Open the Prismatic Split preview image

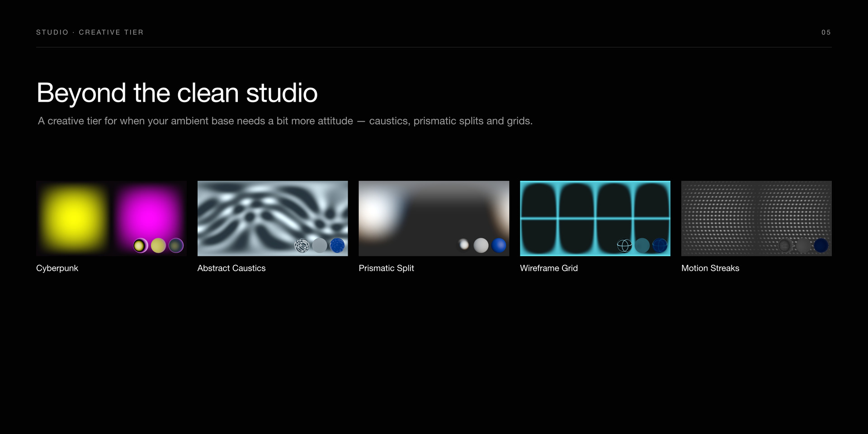click(x=434, y=218)
